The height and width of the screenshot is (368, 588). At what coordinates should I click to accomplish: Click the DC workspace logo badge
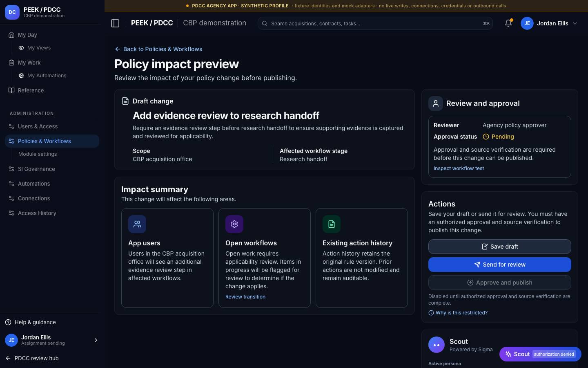coord(12,12)
